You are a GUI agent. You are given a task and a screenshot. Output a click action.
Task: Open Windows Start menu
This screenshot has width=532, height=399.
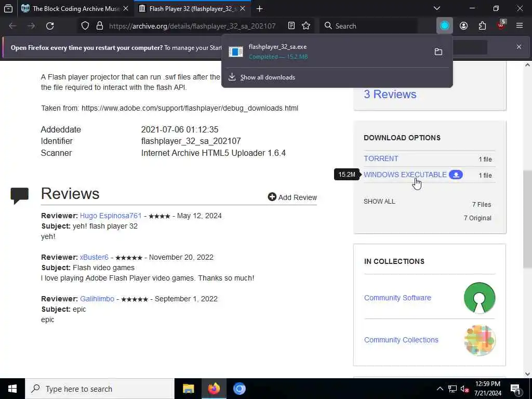(x=12, y=389)
